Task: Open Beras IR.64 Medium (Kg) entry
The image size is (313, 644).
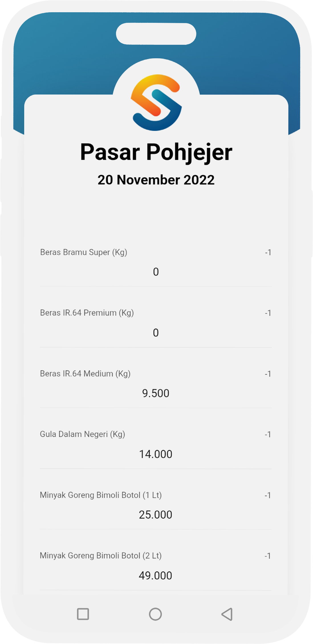Action: coord(85,374)
